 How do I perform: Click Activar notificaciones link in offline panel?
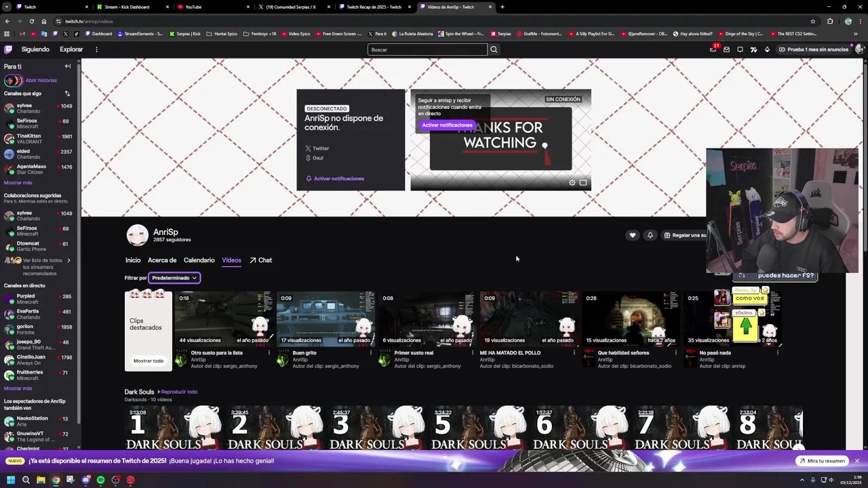point(335,178)
